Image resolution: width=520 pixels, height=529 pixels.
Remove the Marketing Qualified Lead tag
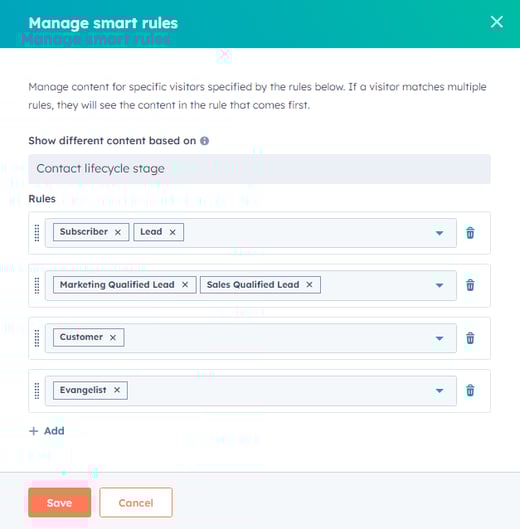185,285
